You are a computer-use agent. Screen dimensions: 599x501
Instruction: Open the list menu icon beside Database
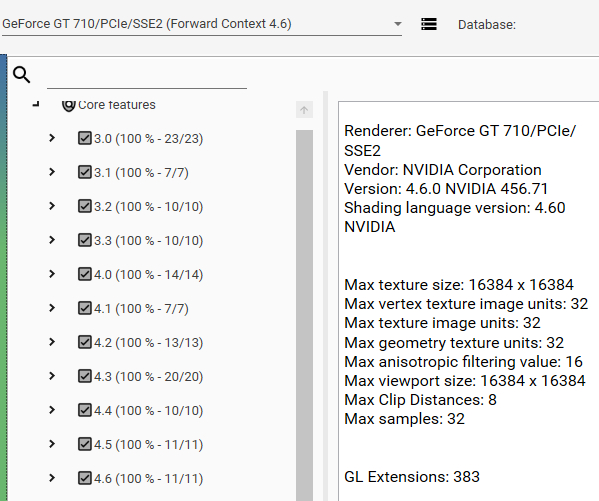[x=429, y=24]
